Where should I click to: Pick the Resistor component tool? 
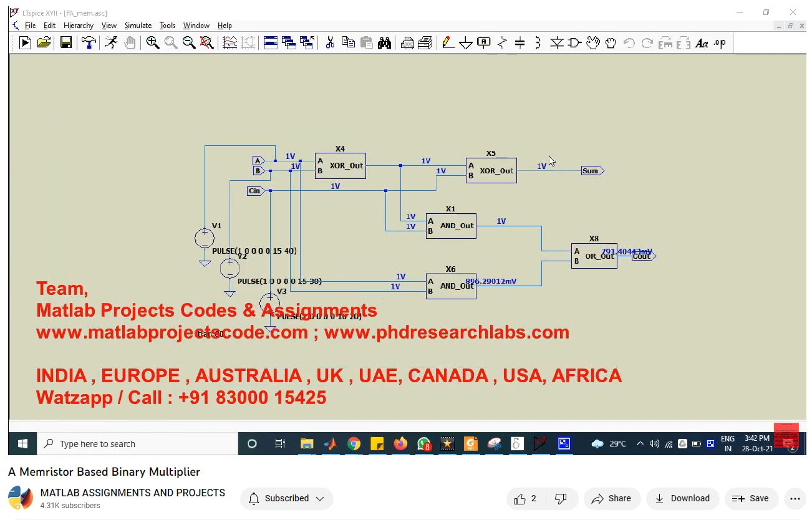tap(502, 43)
